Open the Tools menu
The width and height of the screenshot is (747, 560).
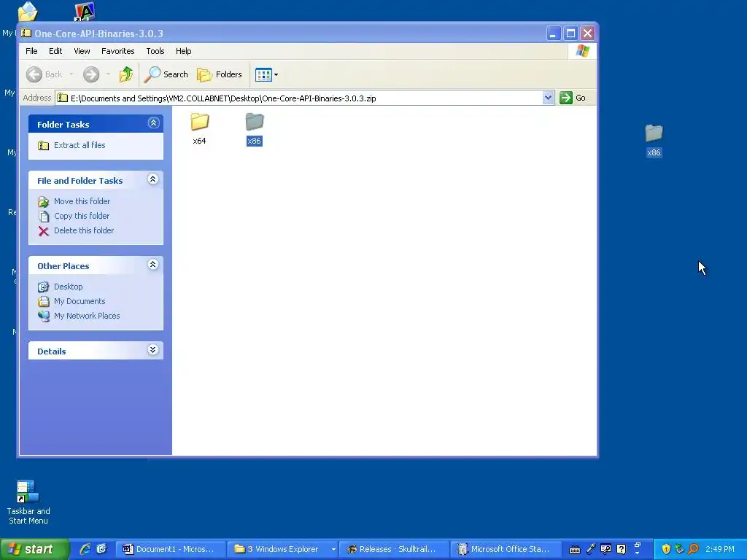(x=155, y=51)
